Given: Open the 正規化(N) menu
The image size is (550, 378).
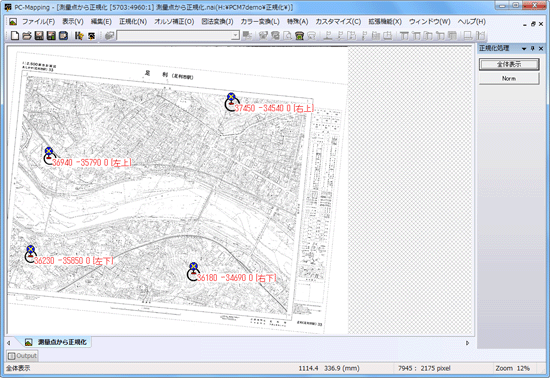Looking at the screenshot, I should coord(133,22).
